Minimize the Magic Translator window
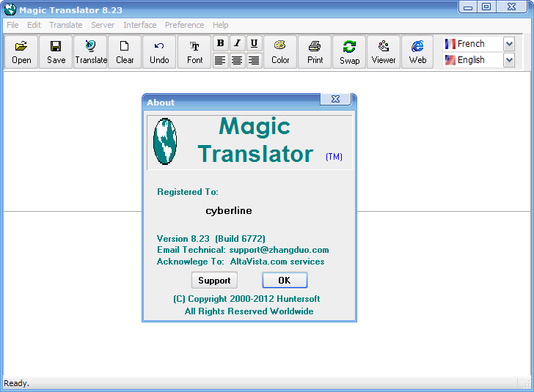The image size is (534, 392). 468,7
